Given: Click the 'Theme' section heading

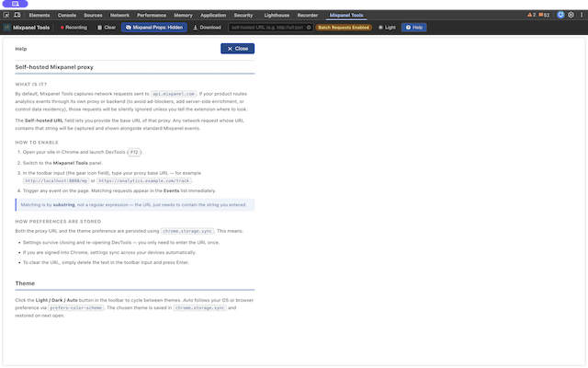Looking at the screenshot, I should (x=25, y=283).
